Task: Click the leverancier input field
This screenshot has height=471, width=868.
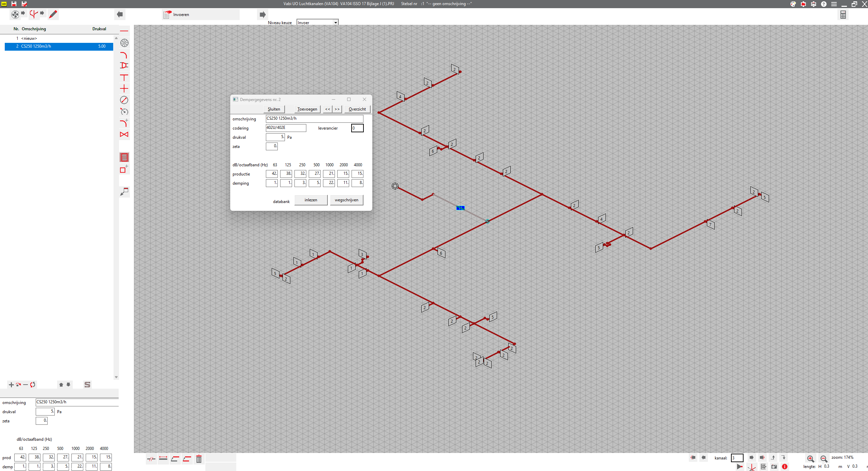Action: coord(357,128)
